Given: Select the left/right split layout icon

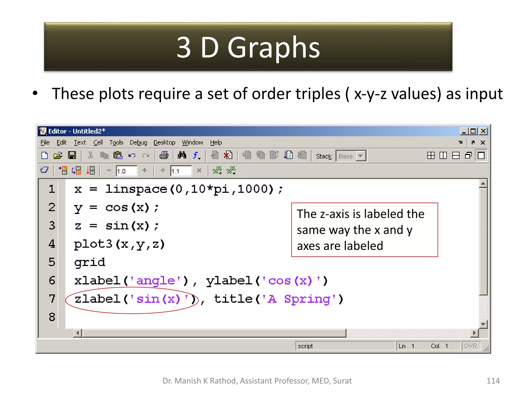Looking at the screenshot, I should click(443, 155).
